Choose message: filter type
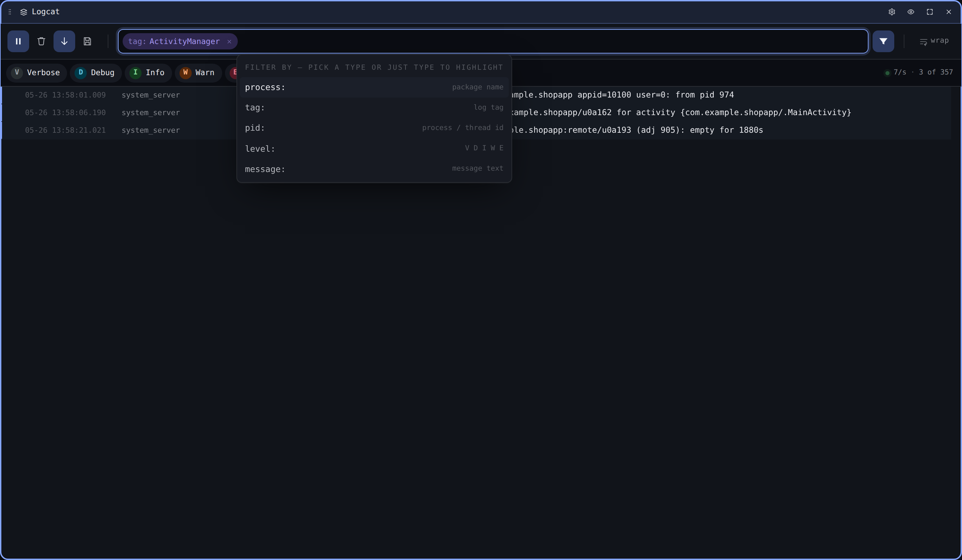The width and height of the screenshot is (962, 560). pos(374,169)
